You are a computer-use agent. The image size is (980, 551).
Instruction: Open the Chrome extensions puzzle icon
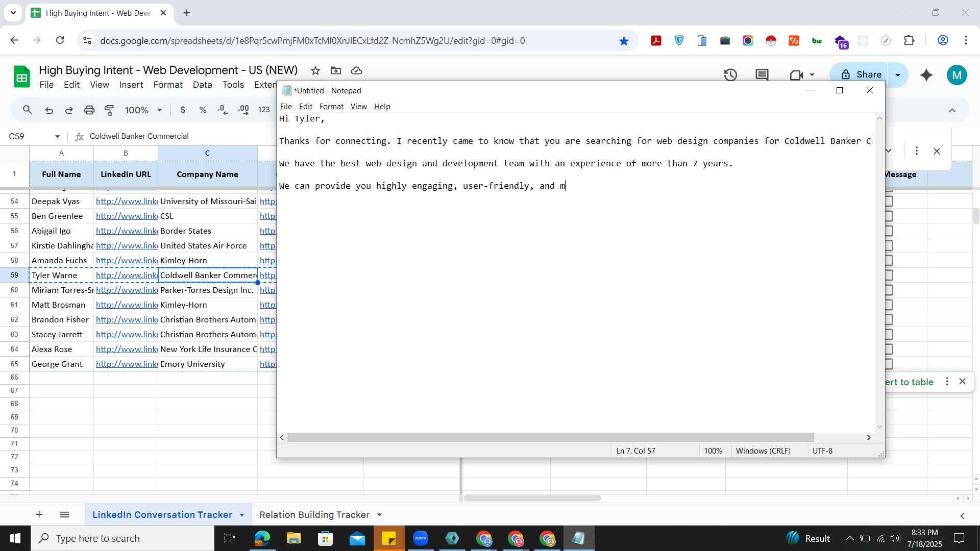909,40
